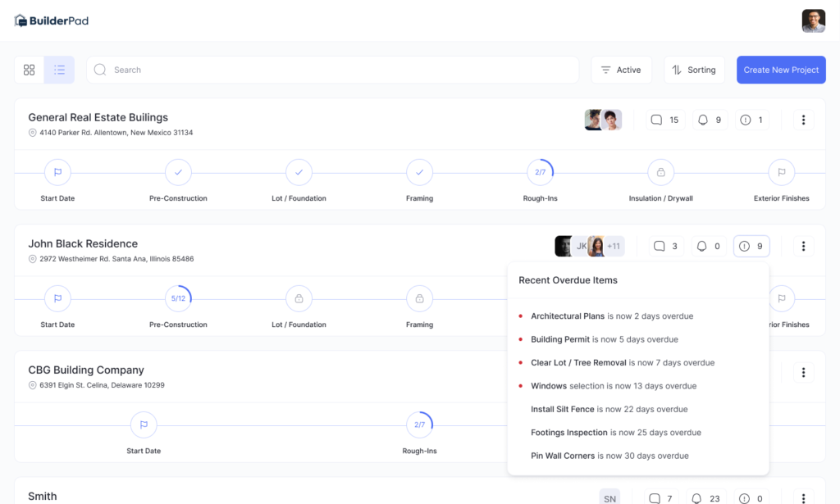Screen dimensions: 840x504
Task: Open notifications (9) on General Real Estate
Action: pyautogui.click(x=710, y=120)
